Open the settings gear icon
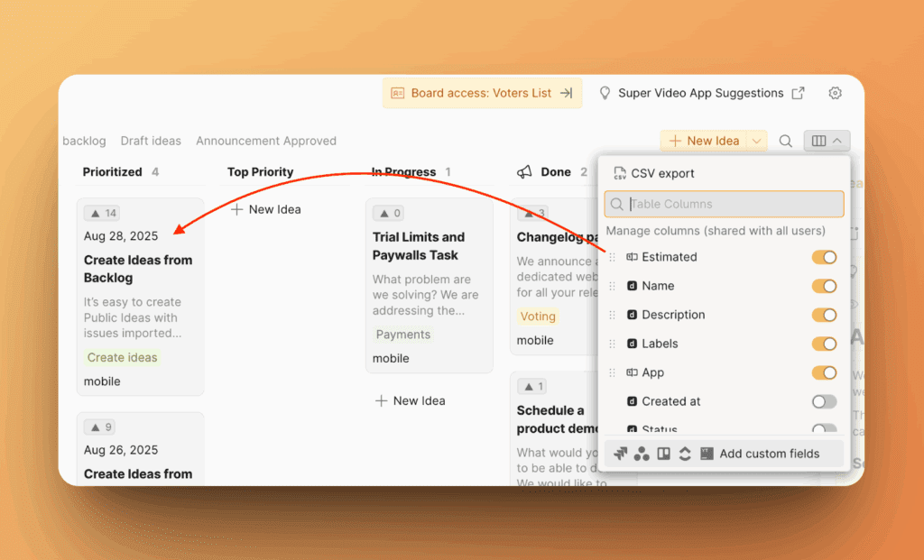Screen dimensions: 924x560 tap(835, 93)
